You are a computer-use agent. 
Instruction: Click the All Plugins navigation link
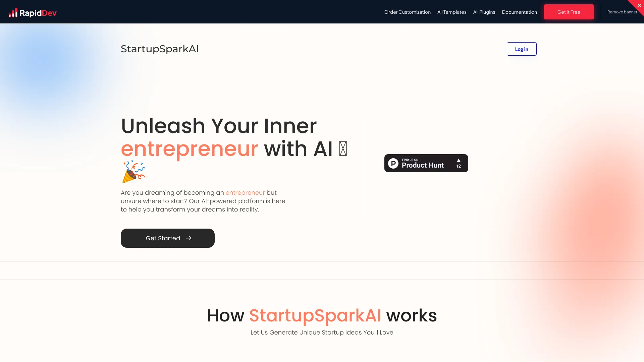[x=484, y=11]
